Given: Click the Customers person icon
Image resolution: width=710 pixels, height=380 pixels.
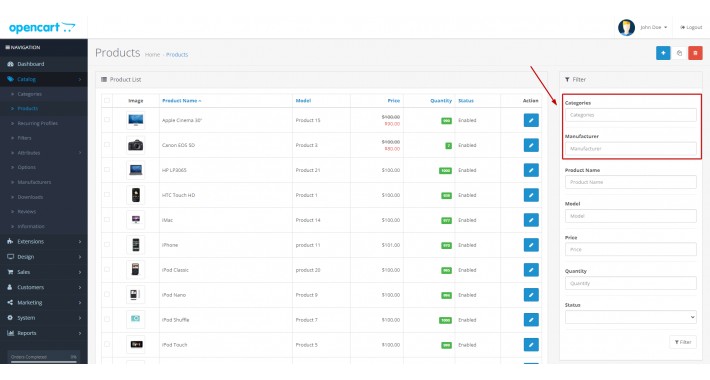Looking at the screenshot, I should click(x=10, y=287).
